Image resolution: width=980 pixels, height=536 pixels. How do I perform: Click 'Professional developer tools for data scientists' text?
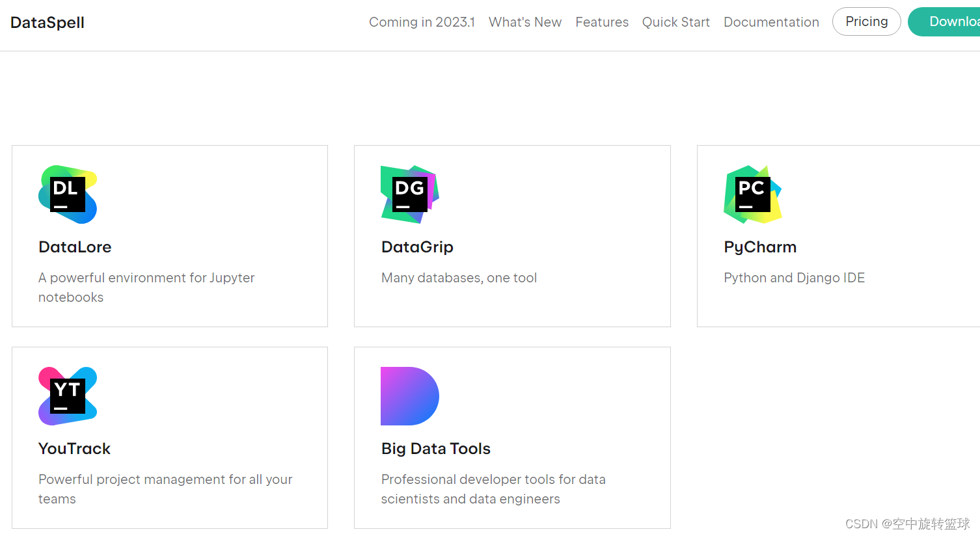(493, 489)
